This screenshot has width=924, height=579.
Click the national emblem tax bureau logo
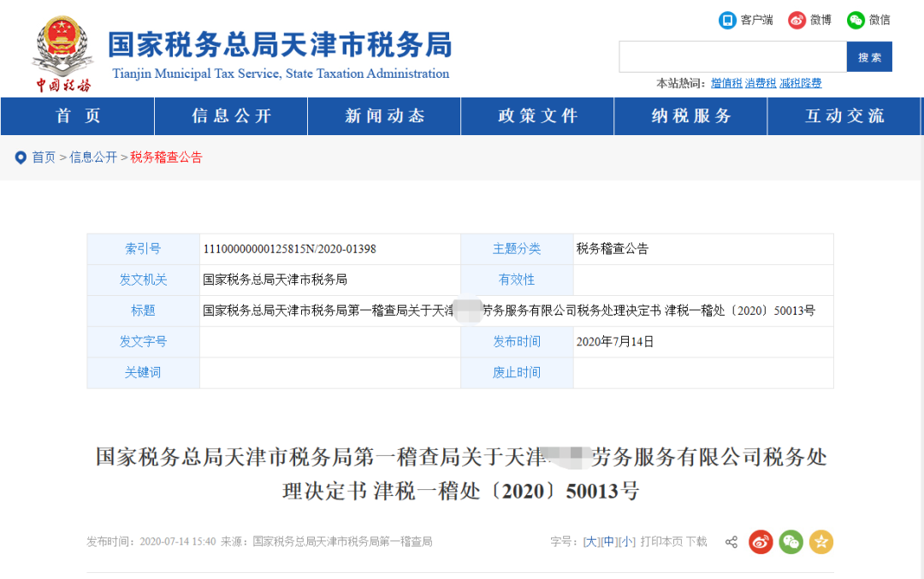click(62, 48)
